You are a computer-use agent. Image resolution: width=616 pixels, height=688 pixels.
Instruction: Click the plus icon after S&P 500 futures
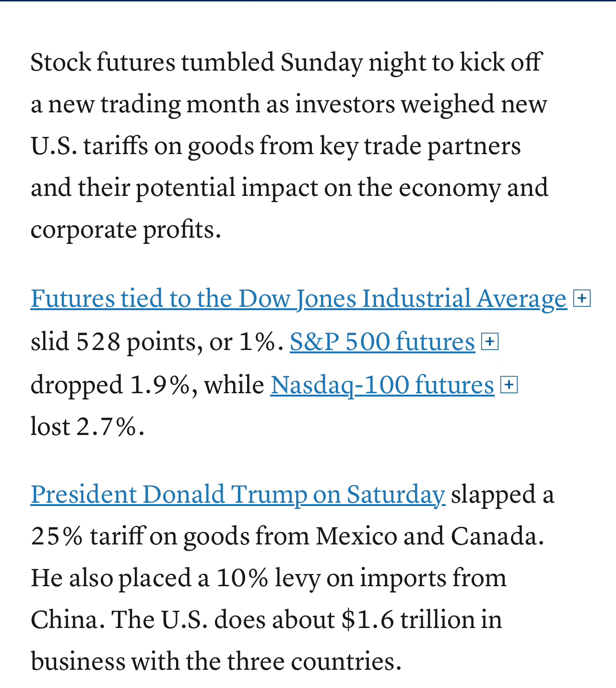click(x=489, y=342)
